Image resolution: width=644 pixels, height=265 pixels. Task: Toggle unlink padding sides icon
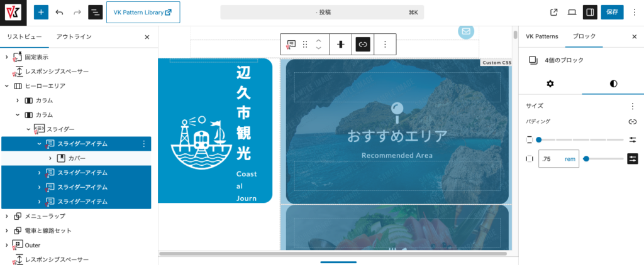coord(633,122)
